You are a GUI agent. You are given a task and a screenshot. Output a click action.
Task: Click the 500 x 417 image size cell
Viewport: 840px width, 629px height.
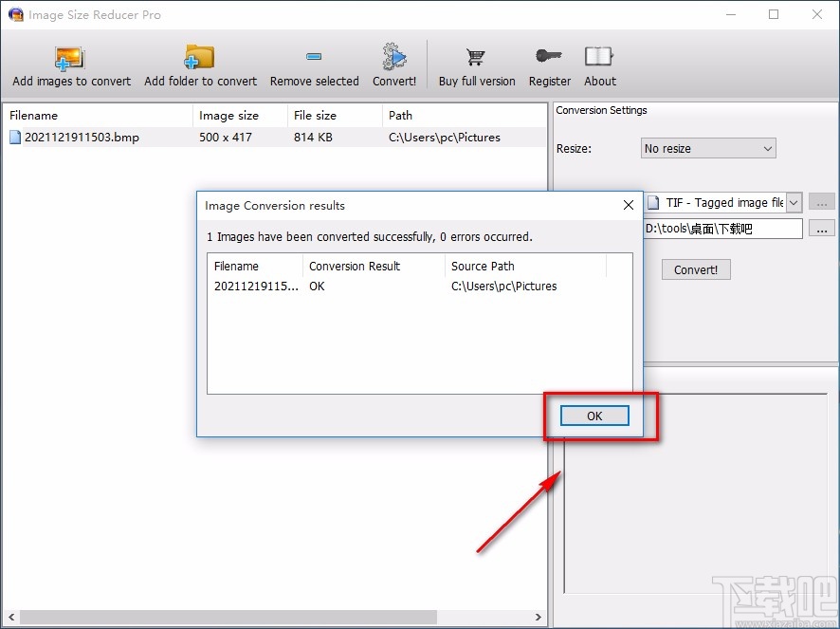coord(226,138)
